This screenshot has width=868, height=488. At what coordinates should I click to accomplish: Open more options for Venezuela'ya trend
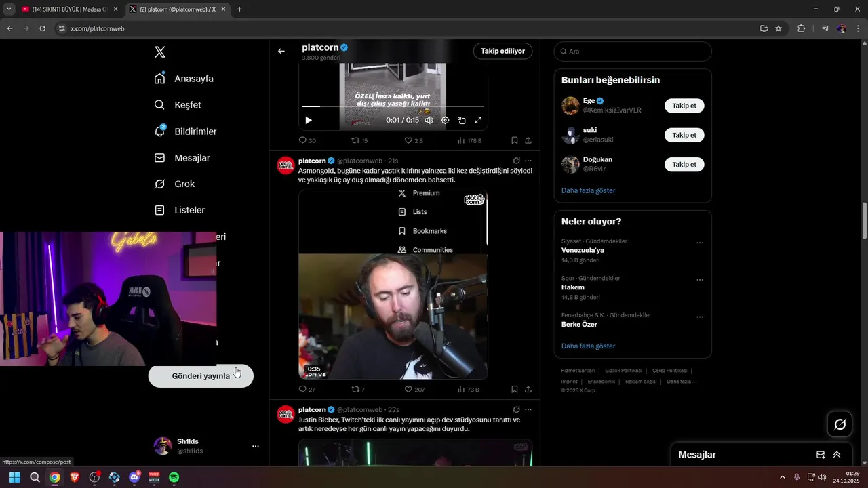pos(700,243)
